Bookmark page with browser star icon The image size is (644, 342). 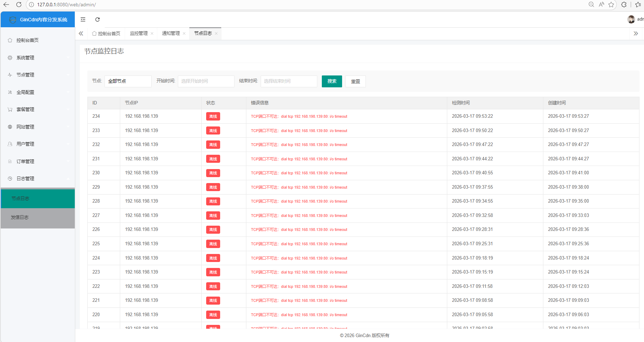tap(611, 5)
